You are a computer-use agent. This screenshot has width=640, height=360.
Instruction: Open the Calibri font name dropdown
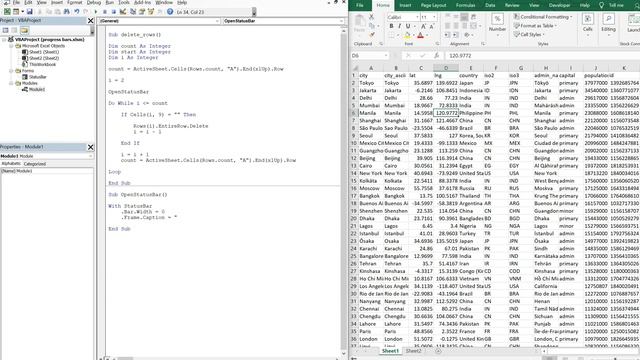pos(417,17)
